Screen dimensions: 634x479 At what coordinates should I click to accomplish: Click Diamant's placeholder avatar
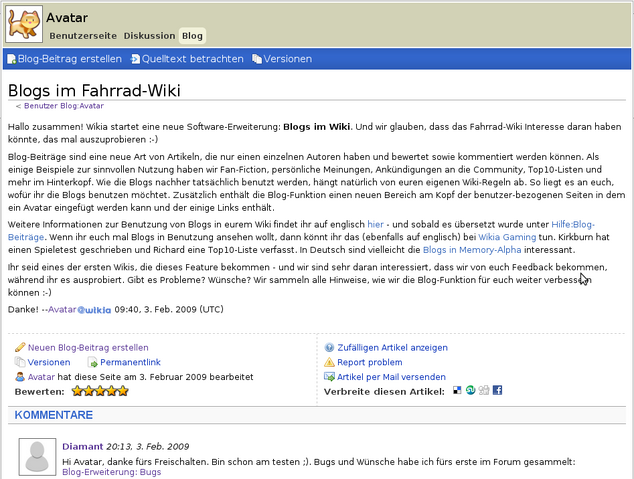click(x=37, y=457)
